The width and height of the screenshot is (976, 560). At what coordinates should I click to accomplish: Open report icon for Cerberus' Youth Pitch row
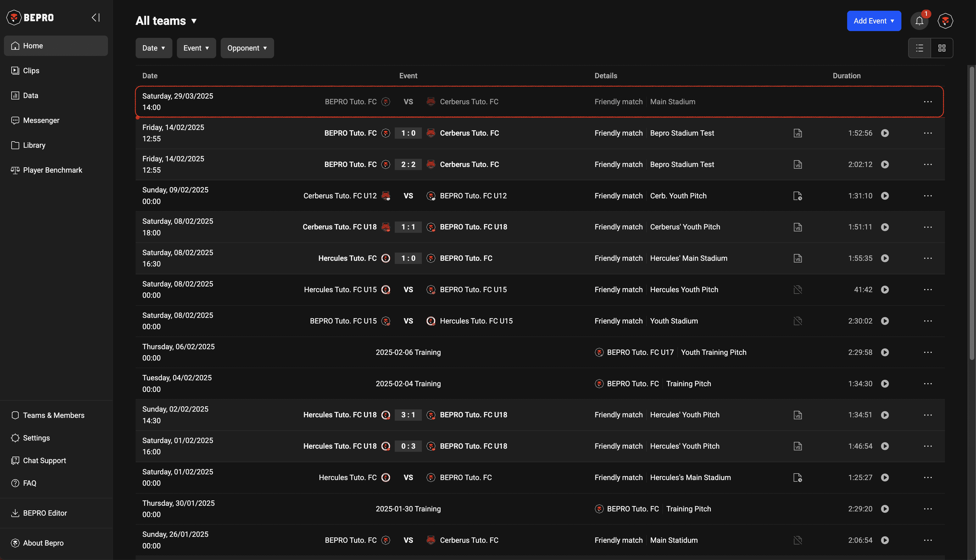[x=798, y=227]
